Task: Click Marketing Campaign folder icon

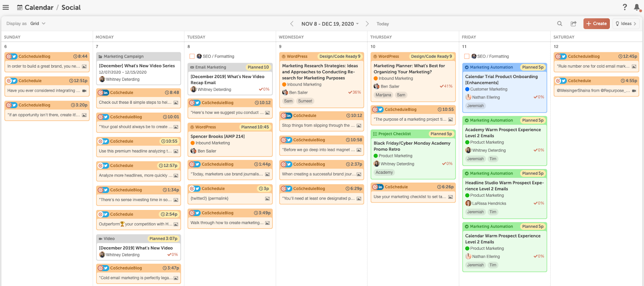Action: (101, 57)
